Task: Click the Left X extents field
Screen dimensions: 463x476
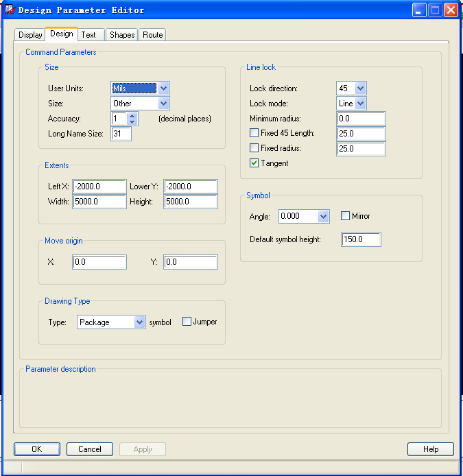Action: 99,187
